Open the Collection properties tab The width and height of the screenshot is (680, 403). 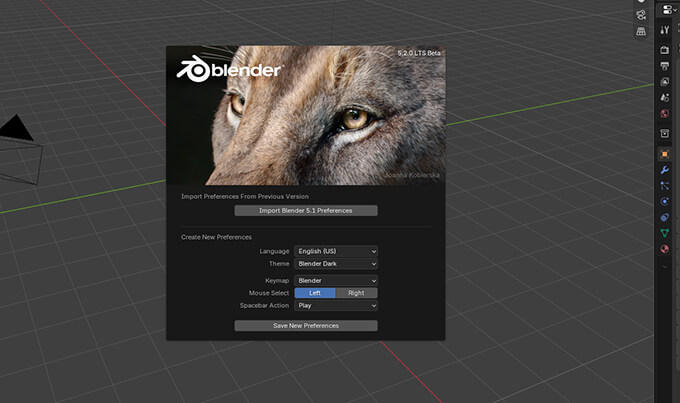point(664,134)
